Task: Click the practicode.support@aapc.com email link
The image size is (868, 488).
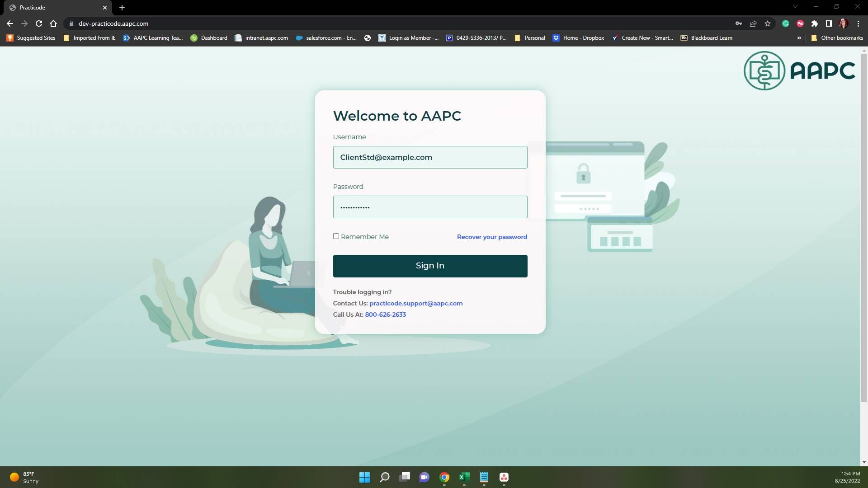Action: pyautogui.click(x=415, y=303)
